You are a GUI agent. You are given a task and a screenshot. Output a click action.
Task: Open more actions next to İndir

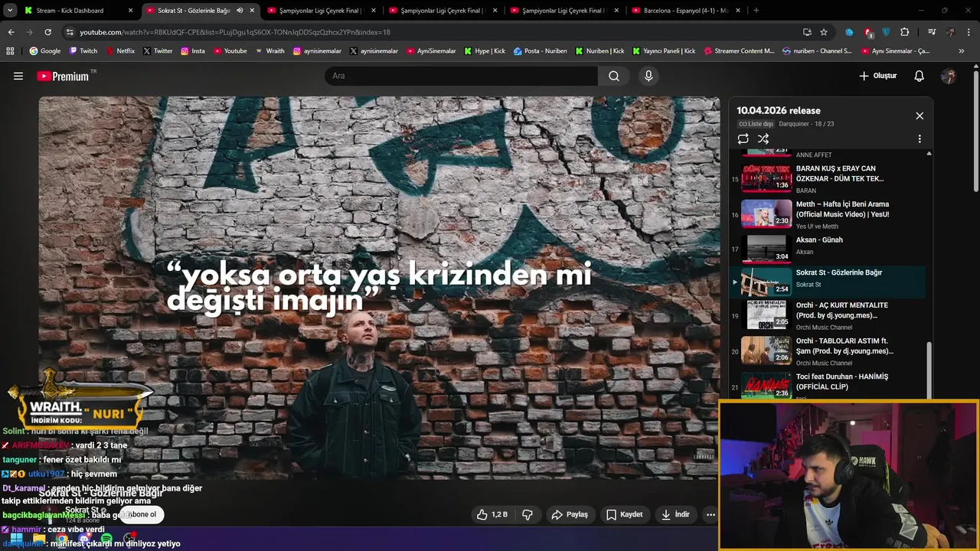[x=710, y=514]
